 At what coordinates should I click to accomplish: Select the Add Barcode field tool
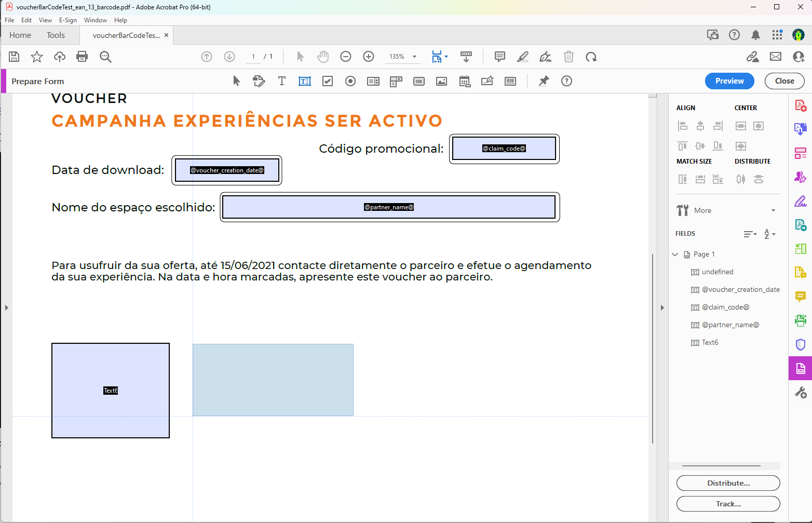[510, 81]
